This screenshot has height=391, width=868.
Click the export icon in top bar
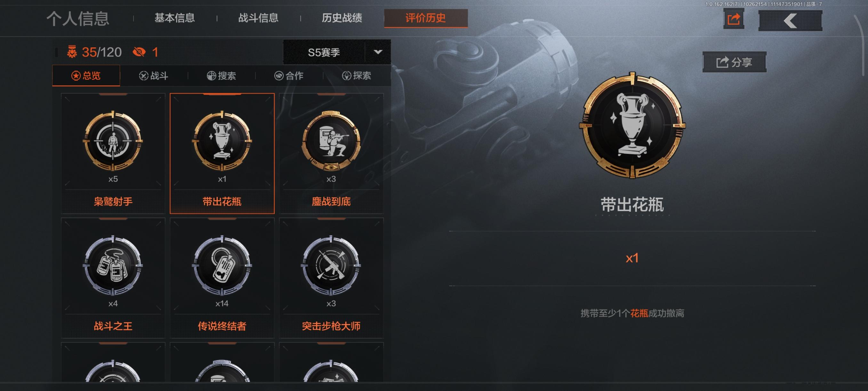click(x=734, y=19)
